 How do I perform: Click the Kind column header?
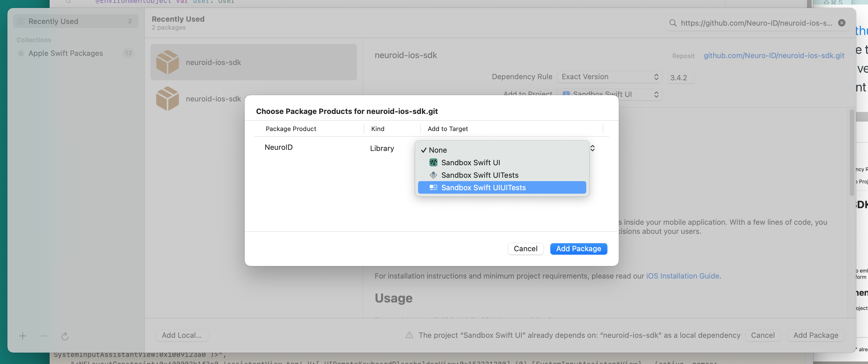[377, 129]
